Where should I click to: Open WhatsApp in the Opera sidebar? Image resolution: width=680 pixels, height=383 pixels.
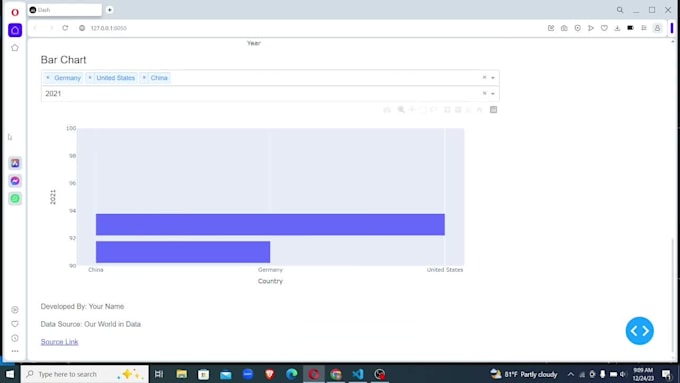[x=15, y=199]
